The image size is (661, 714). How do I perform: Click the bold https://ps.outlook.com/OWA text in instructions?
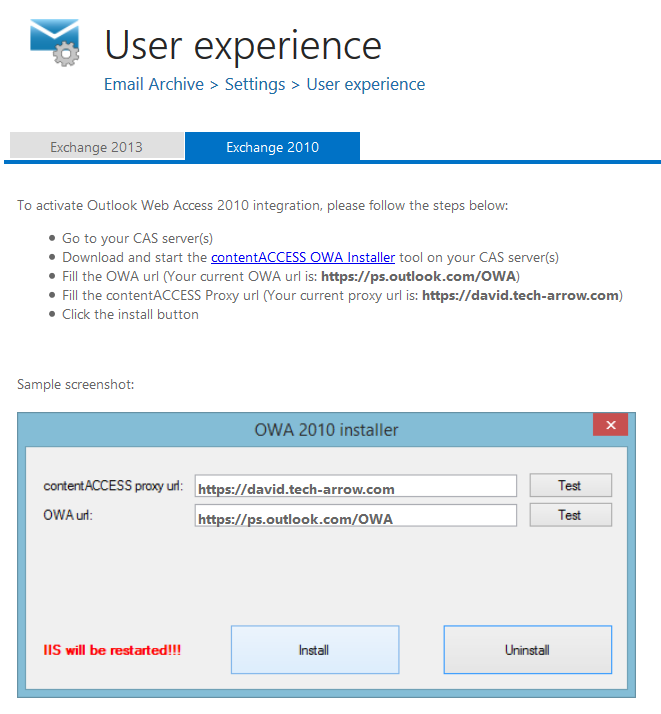[419, 276]
